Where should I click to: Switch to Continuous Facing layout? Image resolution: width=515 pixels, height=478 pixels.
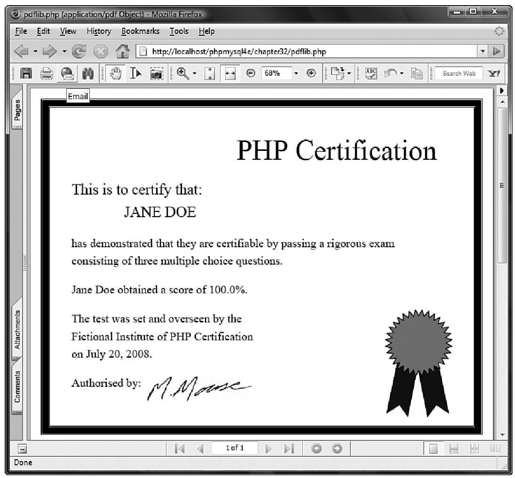click(x=474, y=449)
